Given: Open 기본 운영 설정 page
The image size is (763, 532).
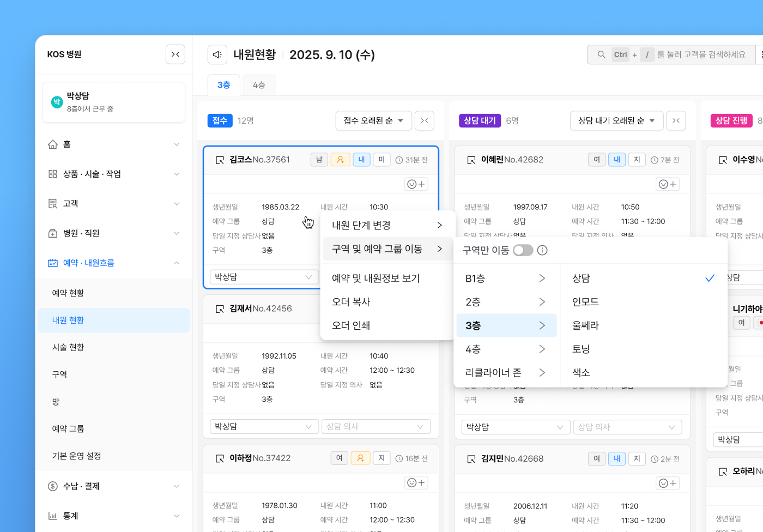Looking at the screenshot, I should pyautogui.click(x=114, y=456).
